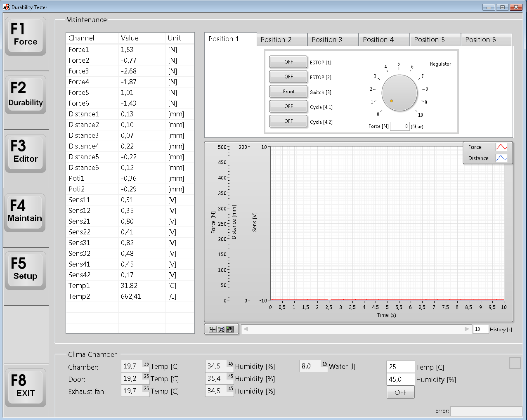Click the Water [l] value 8,0

[x=314, y=366]
